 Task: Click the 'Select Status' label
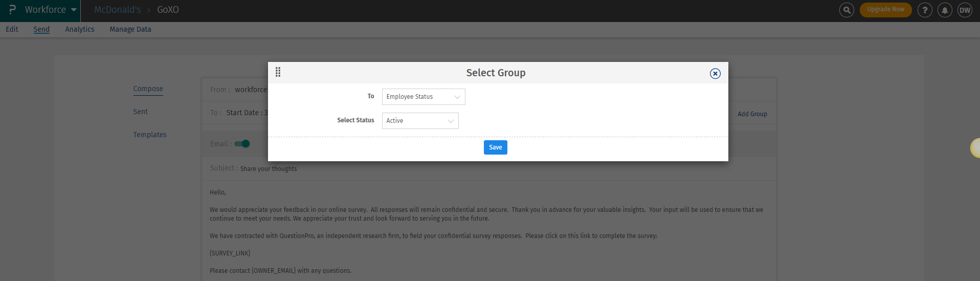tap(355, 120)
